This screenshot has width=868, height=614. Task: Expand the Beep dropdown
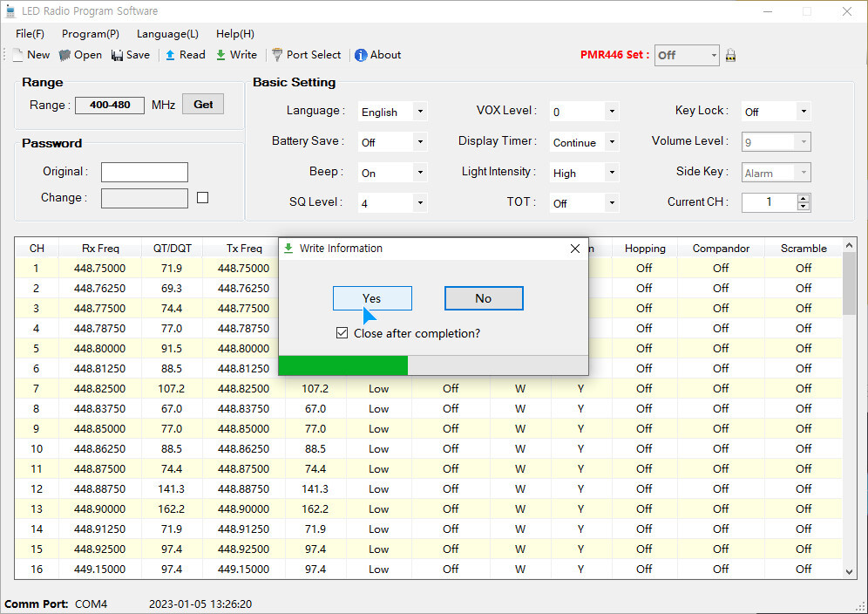tap(420, 173)
